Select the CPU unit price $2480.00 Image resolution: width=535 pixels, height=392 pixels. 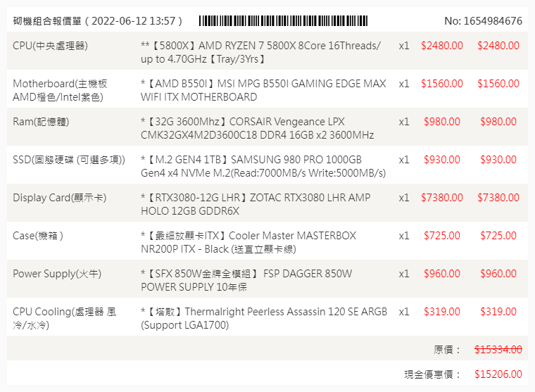coord(442,46)
